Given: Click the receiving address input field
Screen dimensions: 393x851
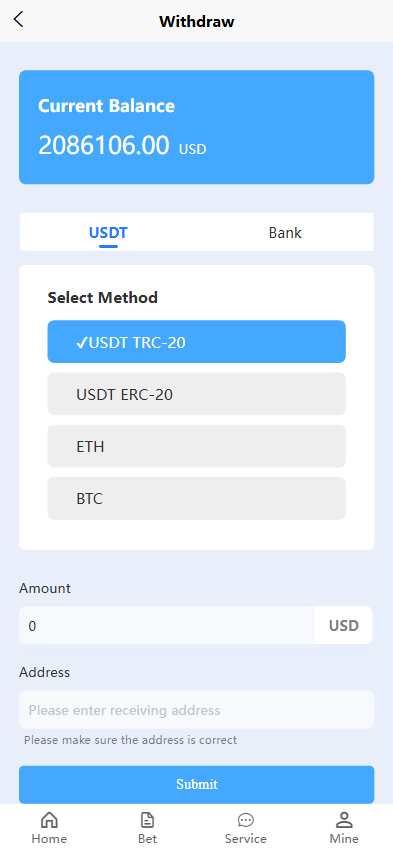Looking at the screenshot, I should tap(196, 710).
